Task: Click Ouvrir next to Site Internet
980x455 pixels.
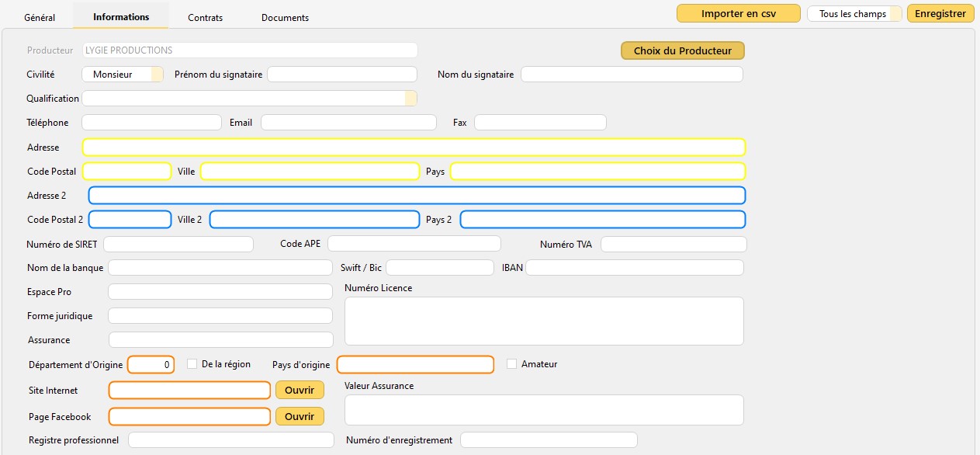Action: pos(300,390)
